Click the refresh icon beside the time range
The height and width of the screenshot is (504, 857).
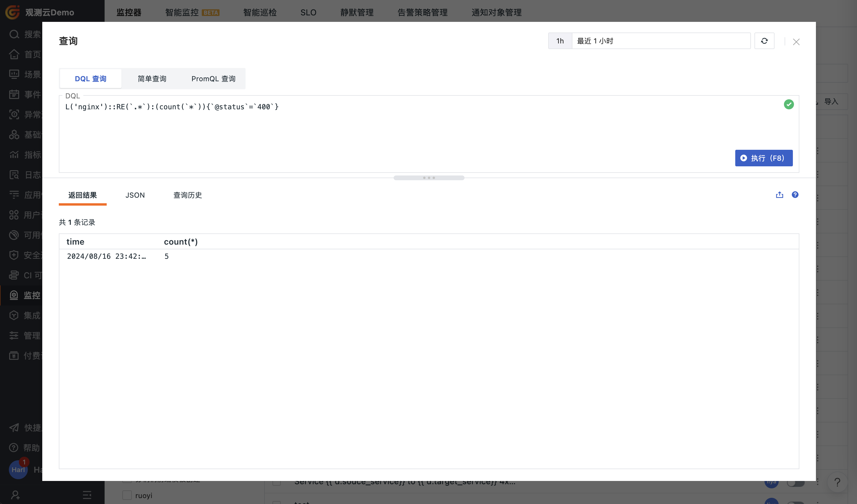pyautogui.click(x=764, y=41)
